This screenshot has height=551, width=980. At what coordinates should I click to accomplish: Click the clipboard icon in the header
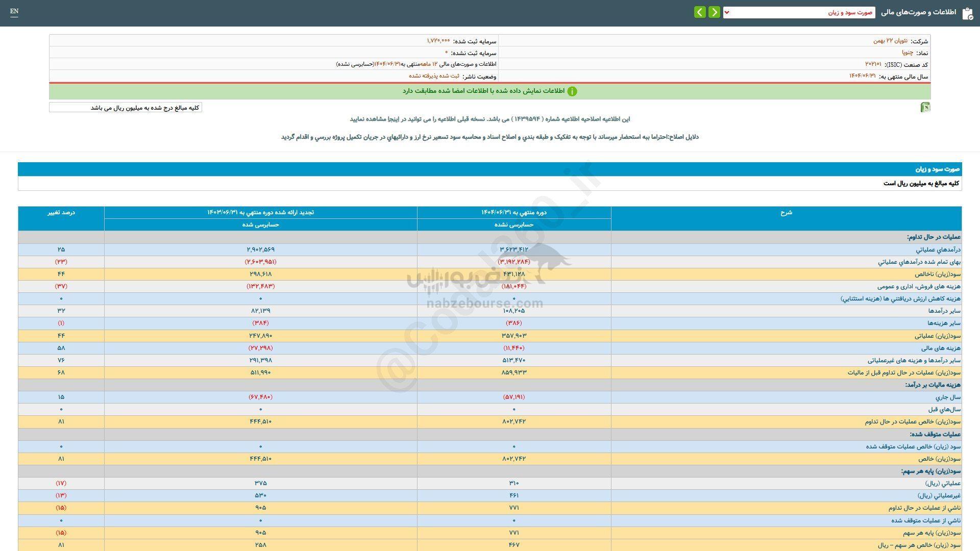[966, 12]
